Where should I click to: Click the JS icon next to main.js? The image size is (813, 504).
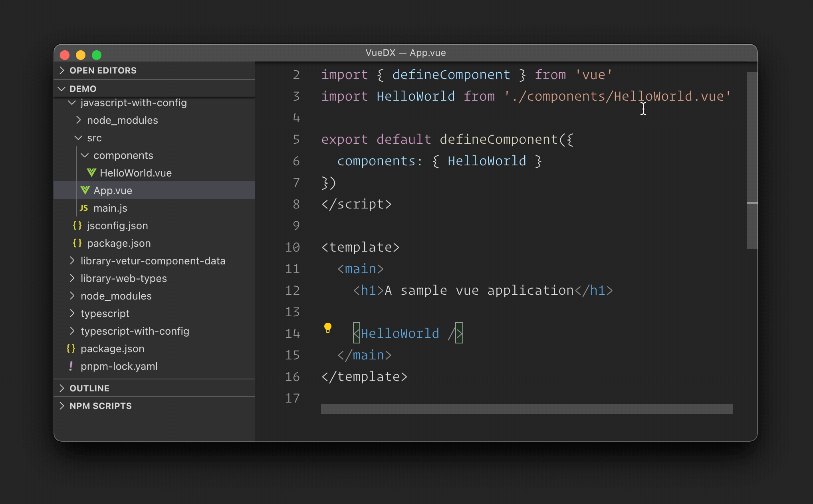84,208
